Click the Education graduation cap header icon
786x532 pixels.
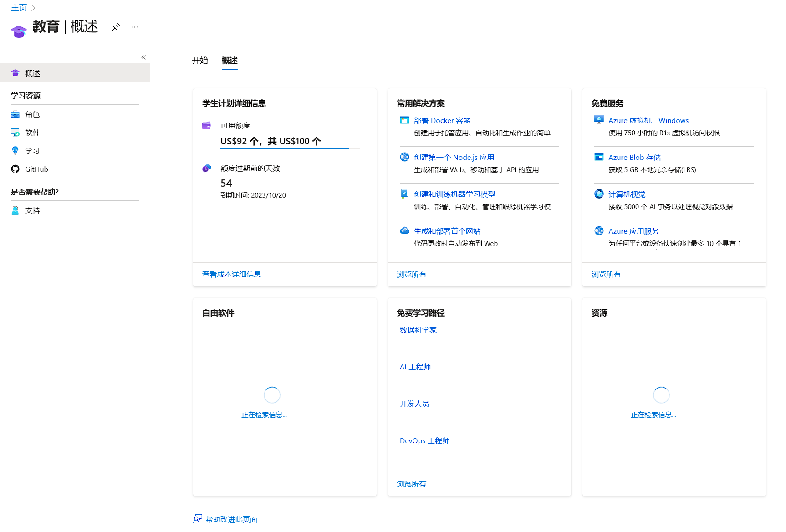pos(19,31)
